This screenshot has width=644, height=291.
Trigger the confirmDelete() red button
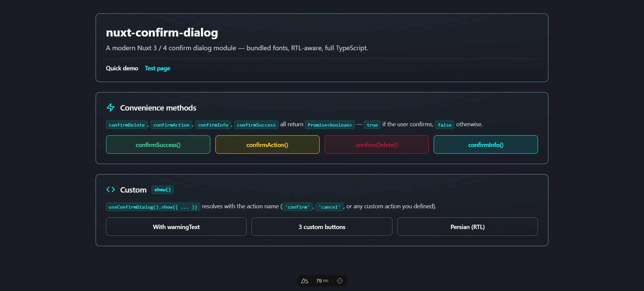point(377,145)
